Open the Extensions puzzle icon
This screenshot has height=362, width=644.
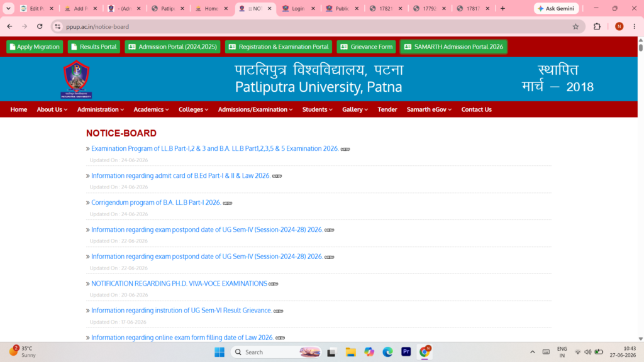point(597,26)
